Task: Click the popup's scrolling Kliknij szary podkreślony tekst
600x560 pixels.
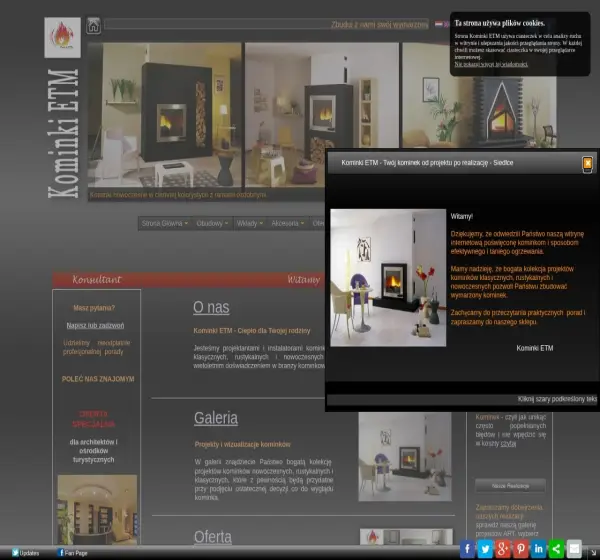Action: pyautogui.click(x=557, y=399)
